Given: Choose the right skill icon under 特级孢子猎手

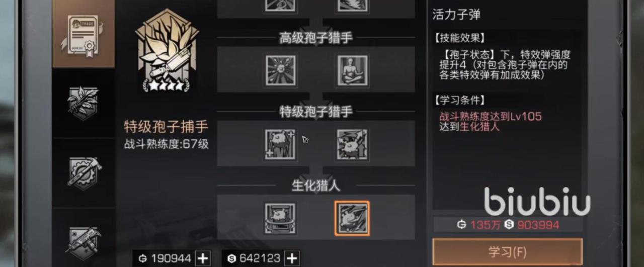Looking at the screenshot, I should (x=352, y=145).
